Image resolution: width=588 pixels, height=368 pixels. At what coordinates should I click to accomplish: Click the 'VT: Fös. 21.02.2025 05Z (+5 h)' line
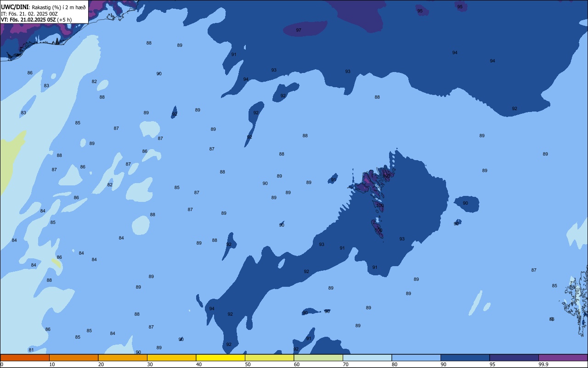click(x=36, y=19)
